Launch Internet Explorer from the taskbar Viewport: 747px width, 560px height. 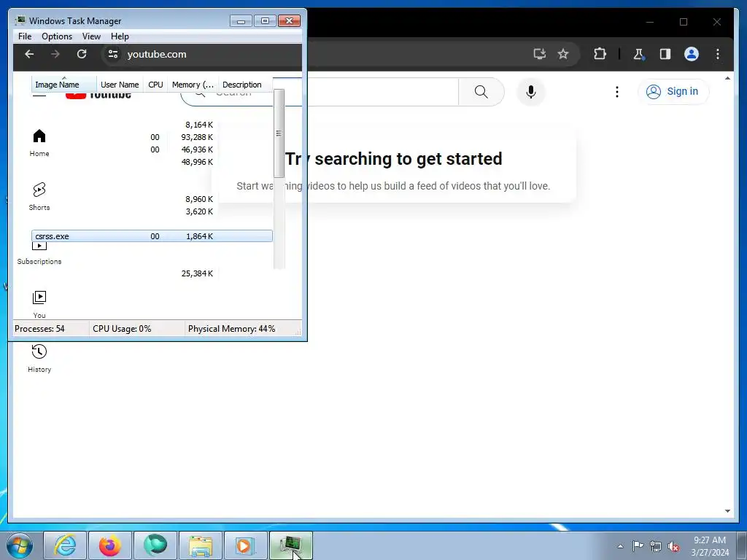click(x=65, y=545)
